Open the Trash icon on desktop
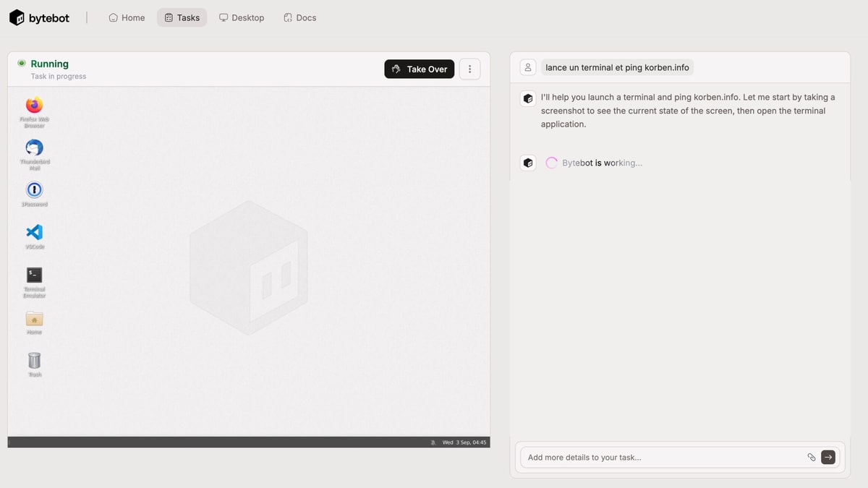Image resolution: width=868 pixels, height=488 pixels. tap(34, 361)
